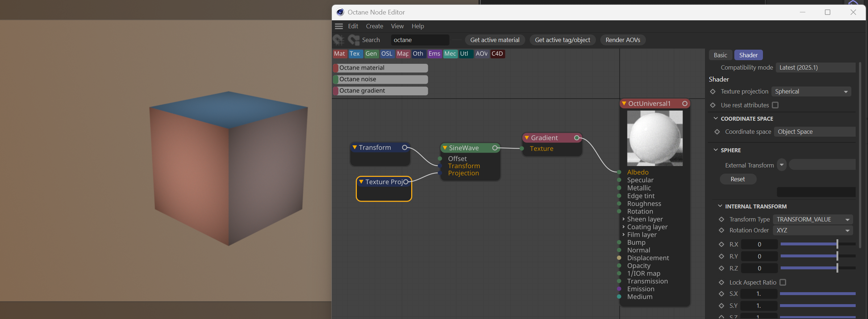Click the Displacement input port
Screen dimensions: 868x319
tap(619, 258)
